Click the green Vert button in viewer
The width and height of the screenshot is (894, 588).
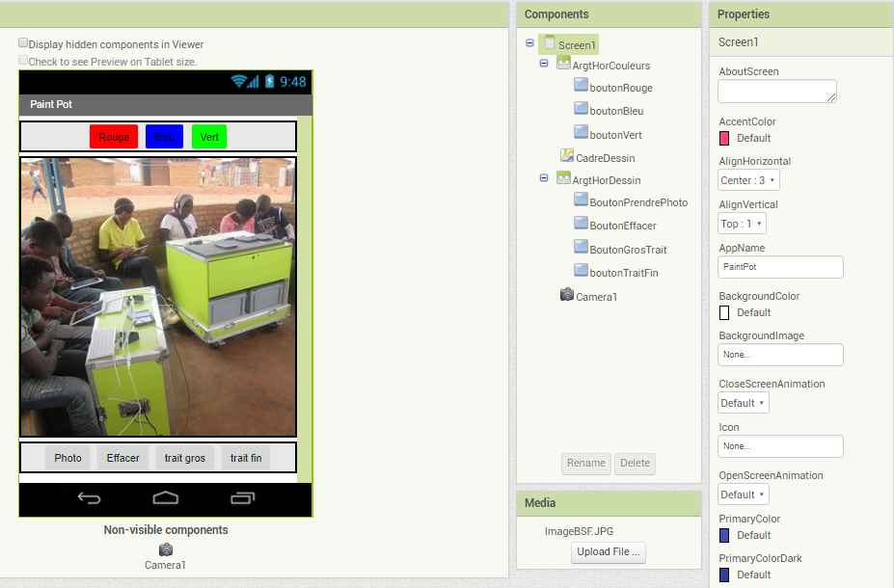click(209, 137)
